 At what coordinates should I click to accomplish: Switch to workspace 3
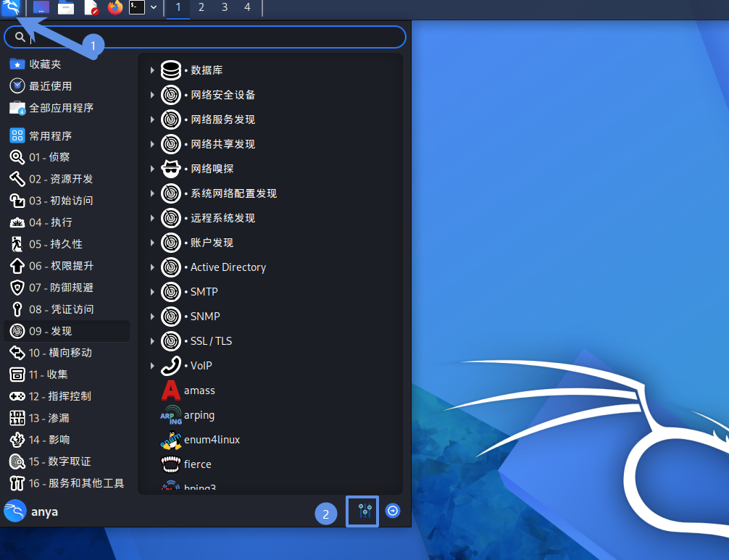point(225,8)
